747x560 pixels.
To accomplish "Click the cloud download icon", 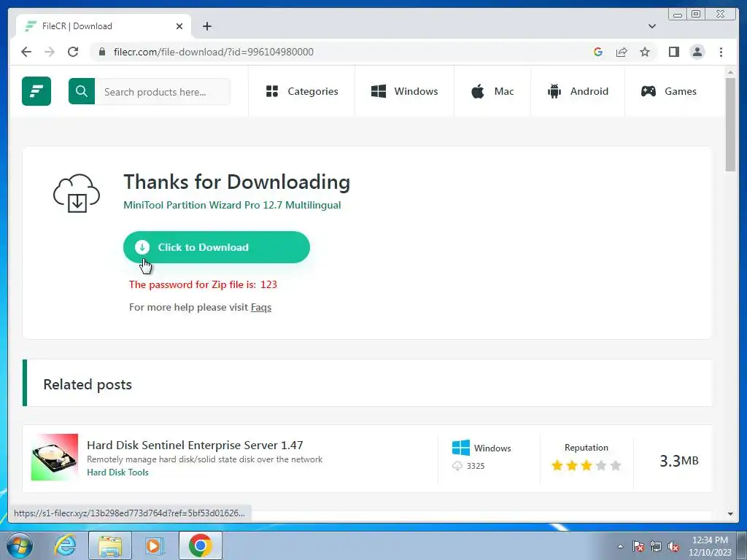I will 76,192.
